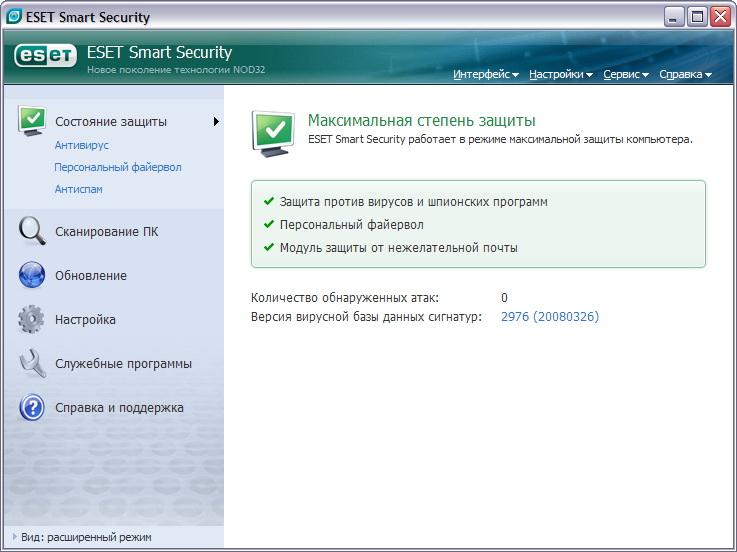Screen dimensions: 737x552
Task: Expand the Сервис dropdown menu
Action: click(626, 75)
